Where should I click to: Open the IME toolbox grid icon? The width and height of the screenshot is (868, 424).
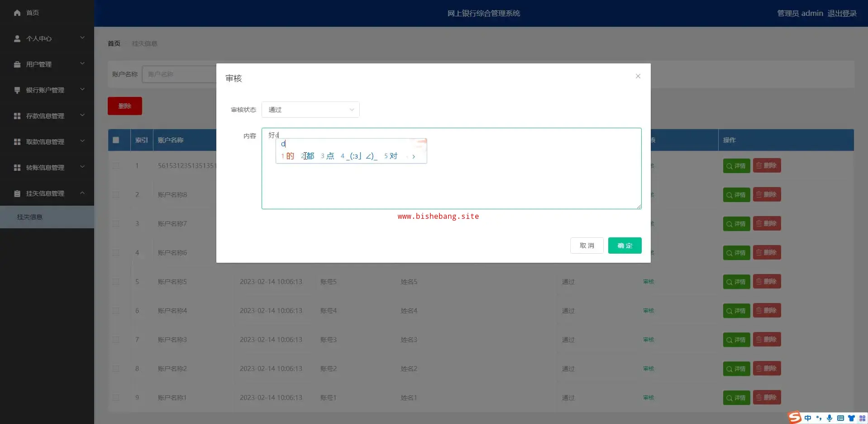click(x=862, y=418)
